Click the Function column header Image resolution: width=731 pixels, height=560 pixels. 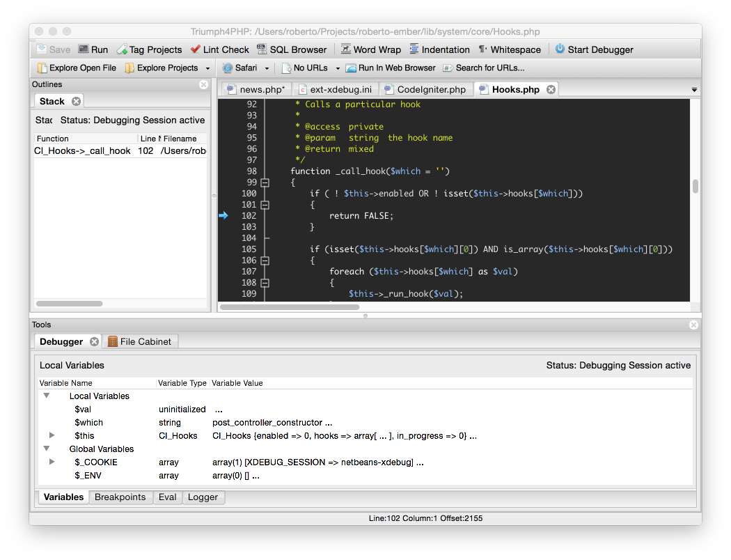coord(86,139)
